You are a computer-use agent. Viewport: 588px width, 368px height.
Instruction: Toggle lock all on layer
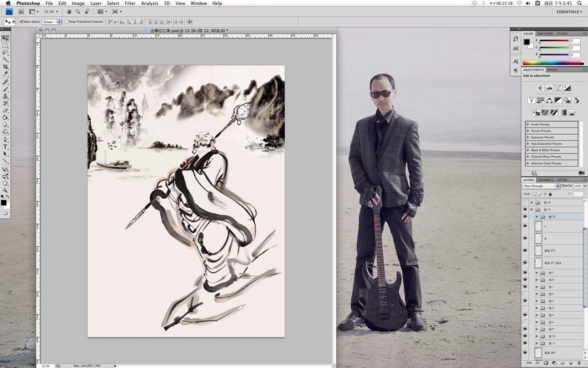(551, 194)
